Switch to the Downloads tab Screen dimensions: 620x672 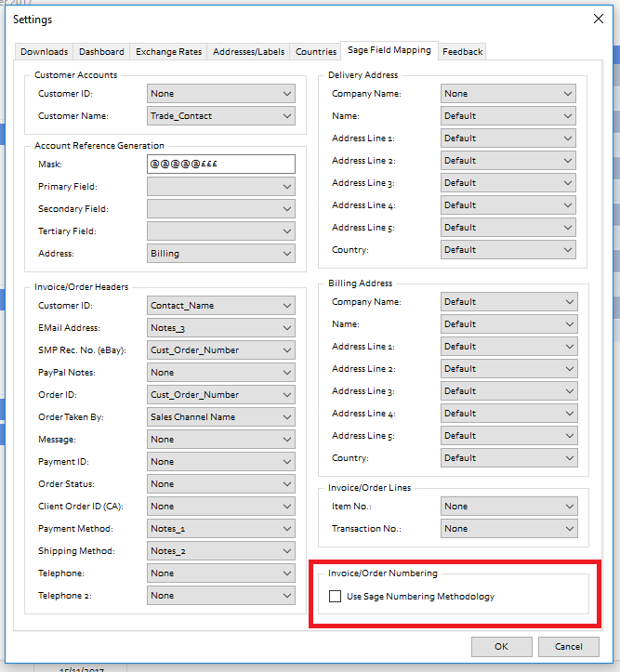(44, 51)
